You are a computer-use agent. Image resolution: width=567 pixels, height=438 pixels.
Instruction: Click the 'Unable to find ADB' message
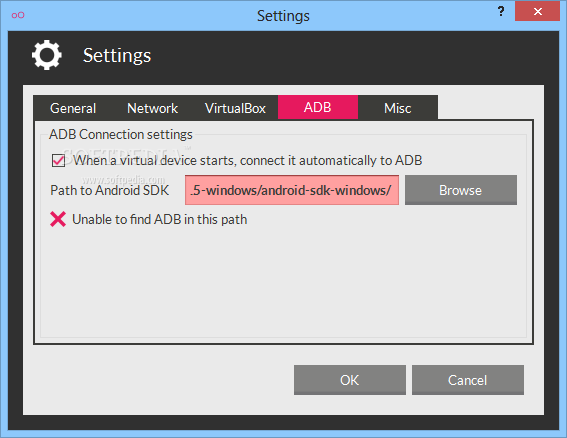[x=159, y=220]
